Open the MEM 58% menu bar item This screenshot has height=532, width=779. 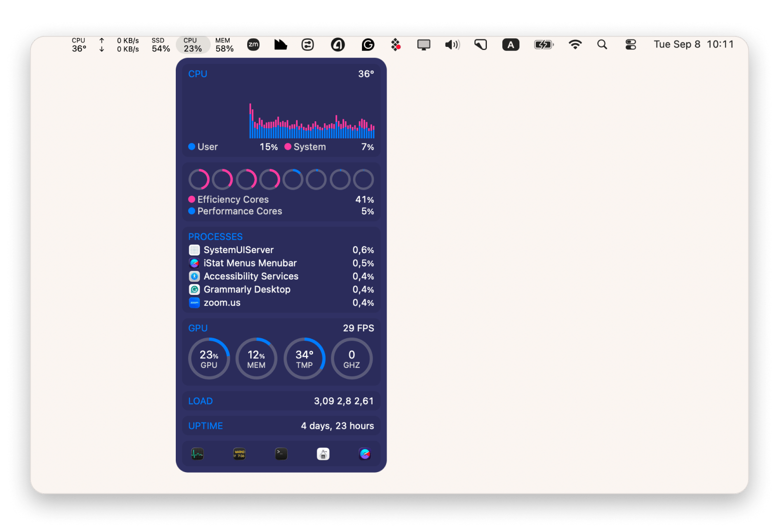pos(225,44)
